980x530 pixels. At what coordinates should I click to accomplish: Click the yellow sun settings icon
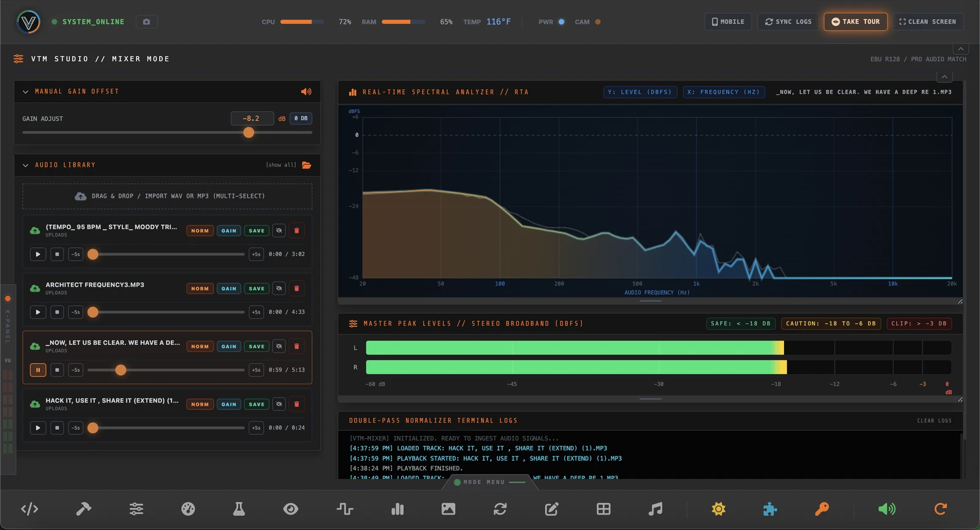coord(718,509)
